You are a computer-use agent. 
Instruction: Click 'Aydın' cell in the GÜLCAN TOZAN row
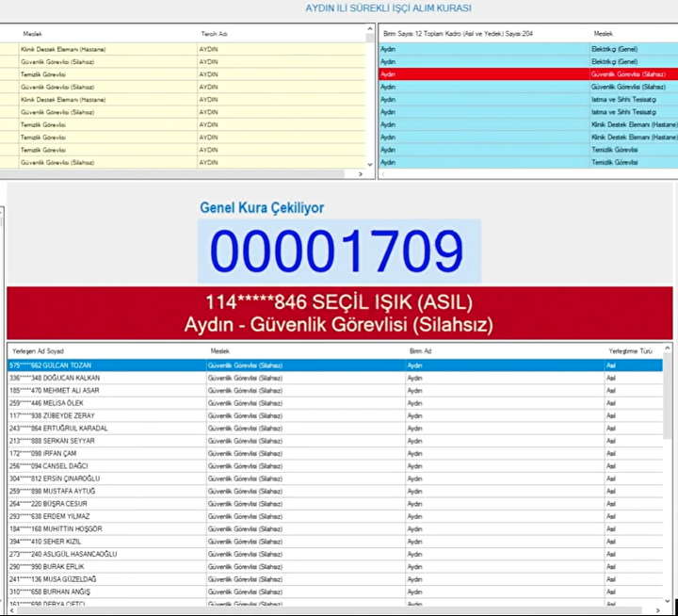(x=505, y=365)
